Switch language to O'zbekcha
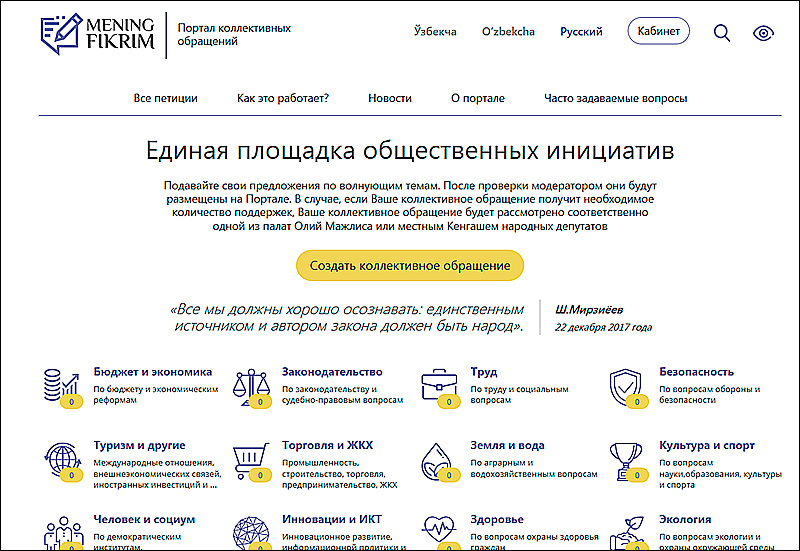The image size is (800, 551). [x=508, y=32]
